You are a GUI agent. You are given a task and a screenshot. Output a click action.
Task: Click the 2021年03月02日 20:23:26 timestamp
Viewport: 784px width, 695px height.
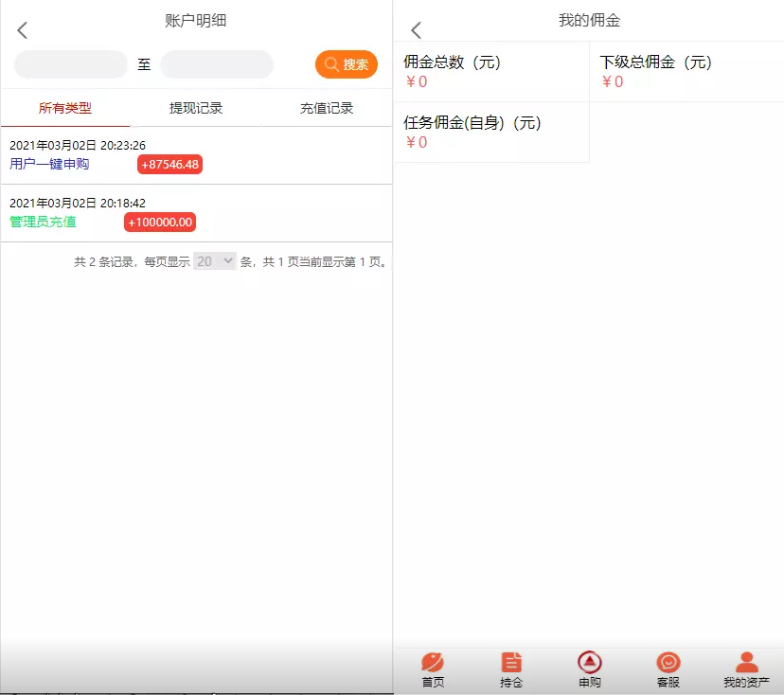pyautogui.click(x=78, y=146)
